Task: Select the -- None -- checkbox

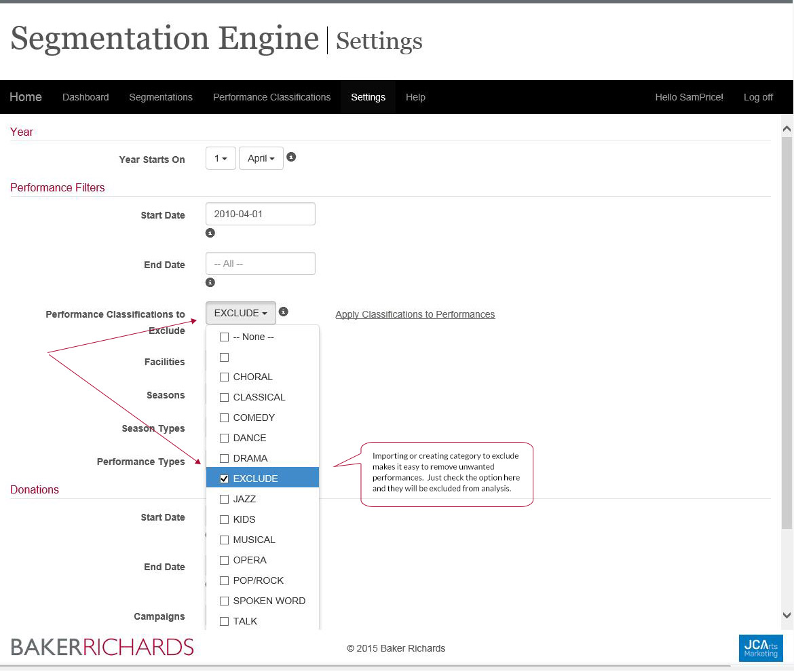Action: tap(225, 337)
